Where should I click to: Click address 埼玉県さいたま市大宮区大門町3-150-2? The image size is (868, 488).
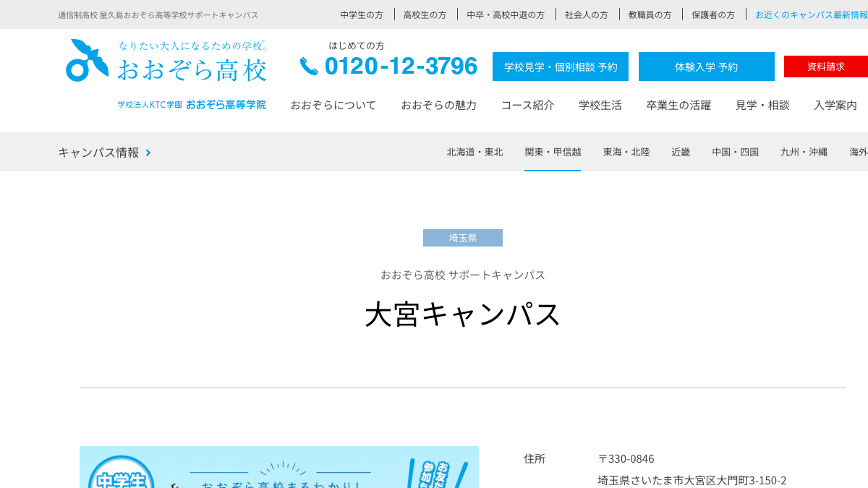[692, 480]
